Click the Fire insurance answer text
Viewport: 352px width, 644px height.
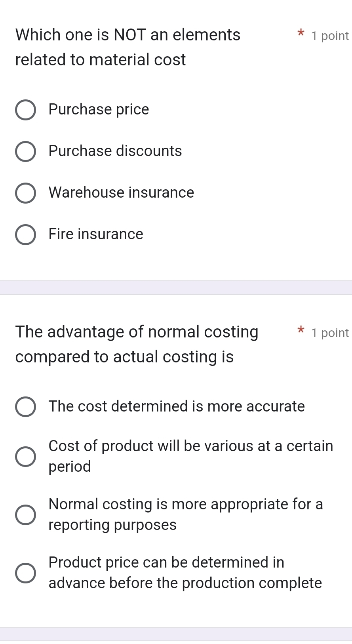pos(95,234)
